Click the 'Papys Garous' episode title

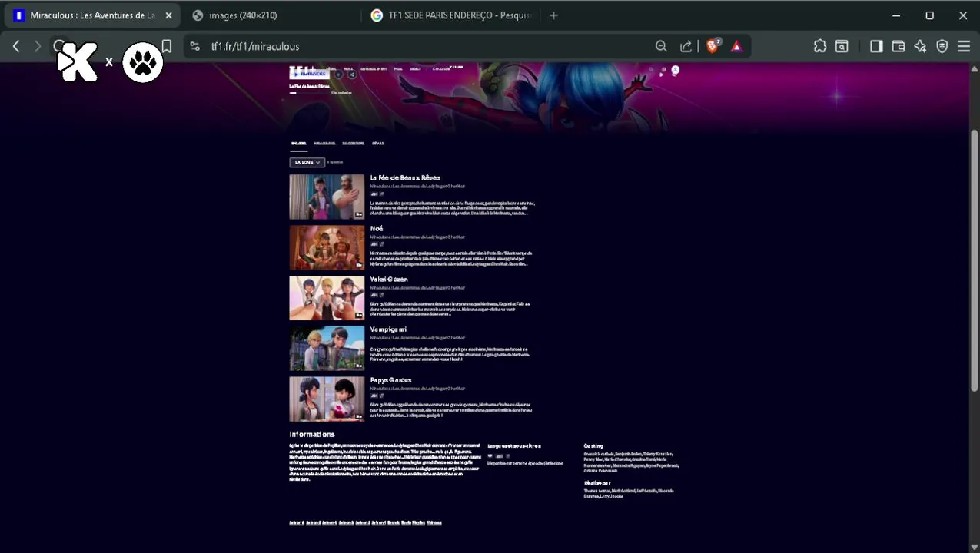click(390, 380)
